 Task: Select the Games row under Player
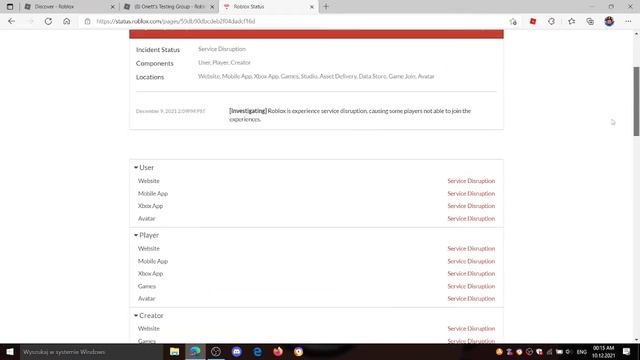[x=316, y=286]
